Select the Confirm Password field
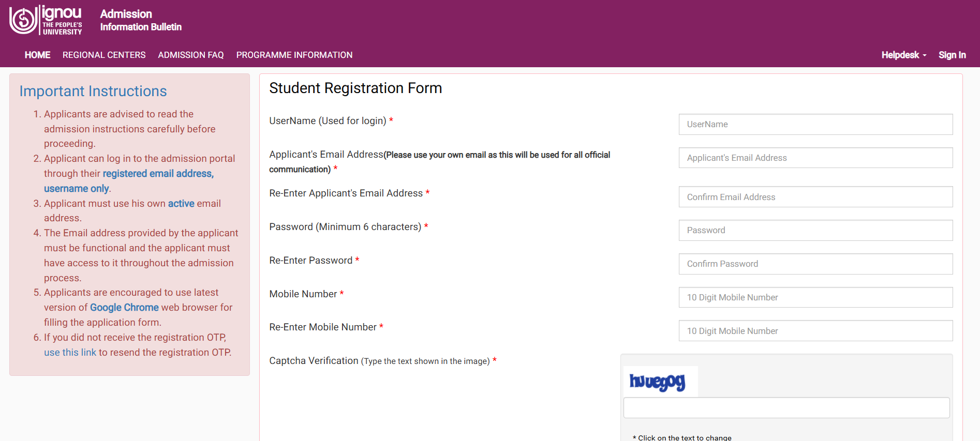 pyautogui.click(x=815, y=264)
